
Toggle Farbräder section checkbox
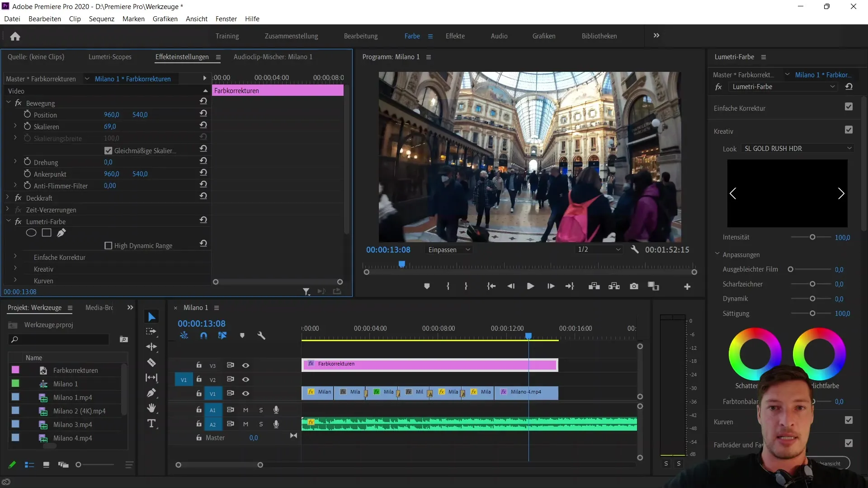tap(849, 443)
